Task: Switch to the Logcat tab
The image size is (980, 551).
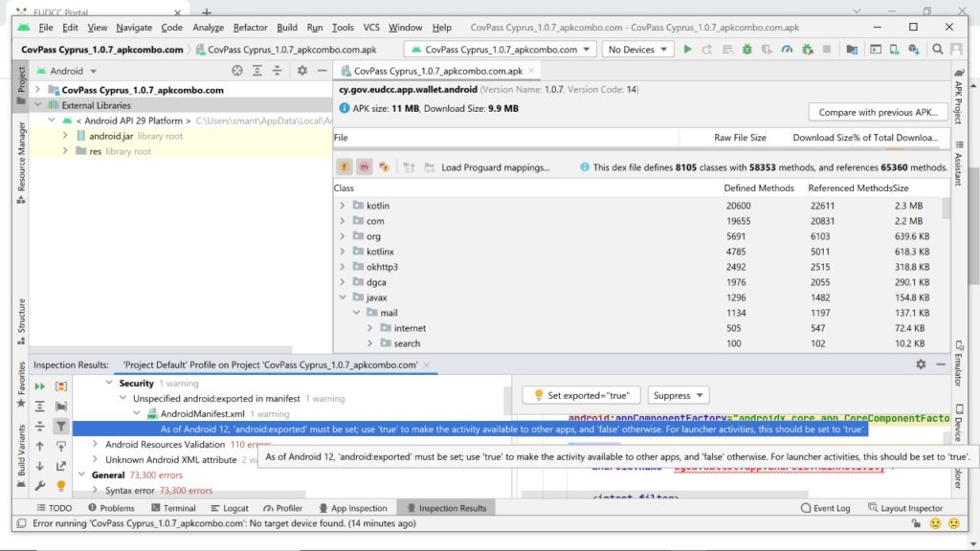Action: [x=230, y=508]
